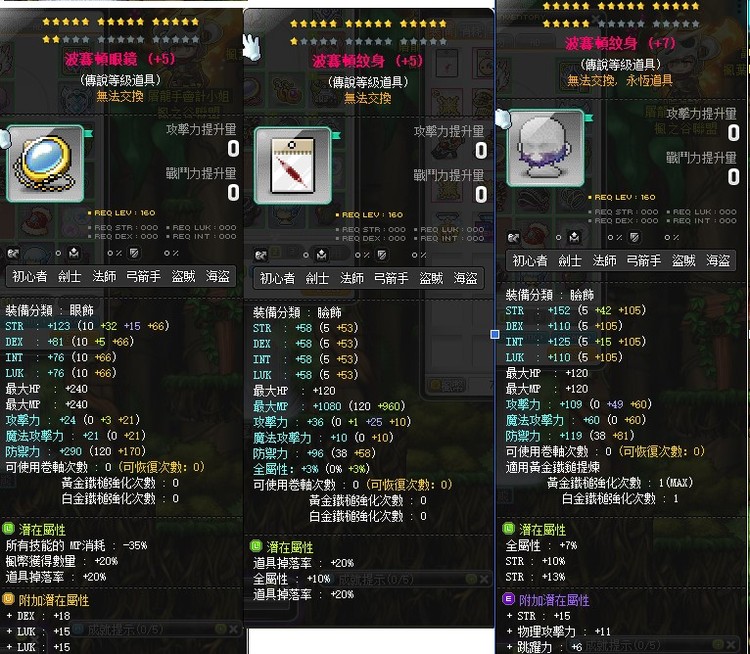750x654 pixels.
Task: Click the scissors icon in 波賽頓眼鏡 tooltip
Action: [x=13, y=253]
